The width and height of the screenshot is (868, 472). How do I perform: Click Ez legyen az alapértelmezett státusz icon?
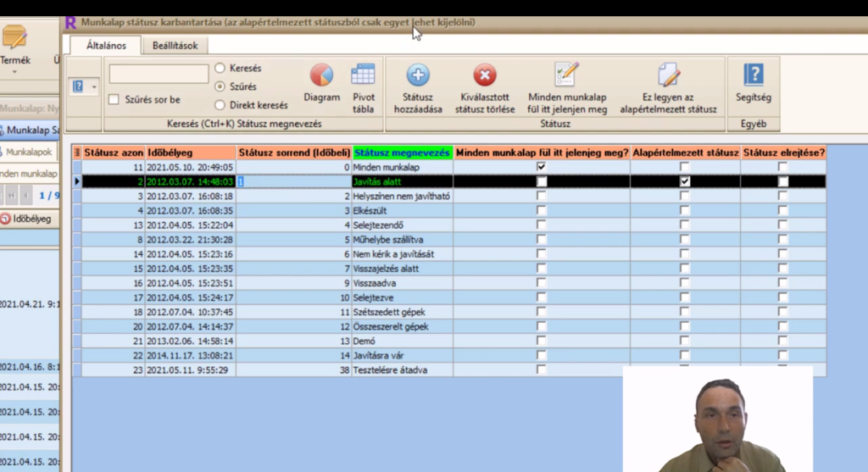point(668,75)
